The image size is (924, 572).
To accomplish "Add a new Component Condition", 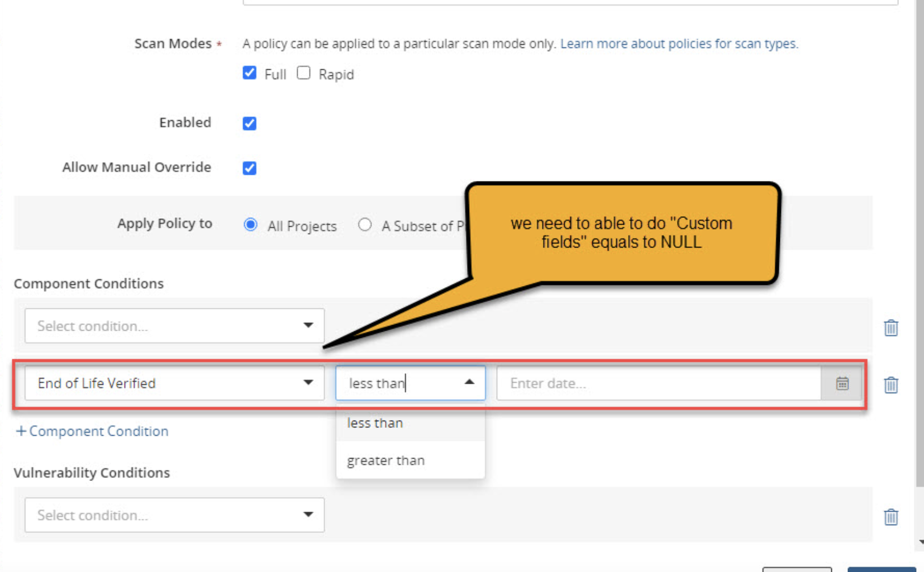I will (x=92, y=431).
